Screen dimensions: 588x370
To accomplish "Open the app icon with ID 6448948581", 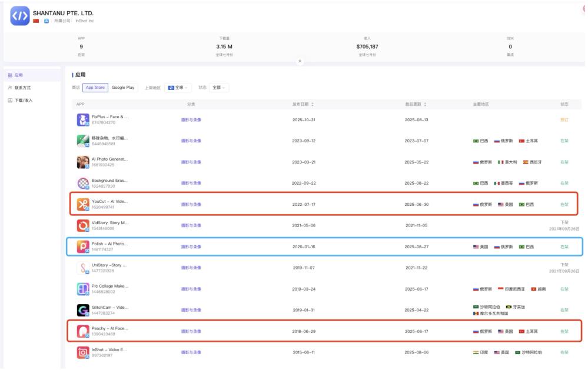I will [x=83, y=141].
